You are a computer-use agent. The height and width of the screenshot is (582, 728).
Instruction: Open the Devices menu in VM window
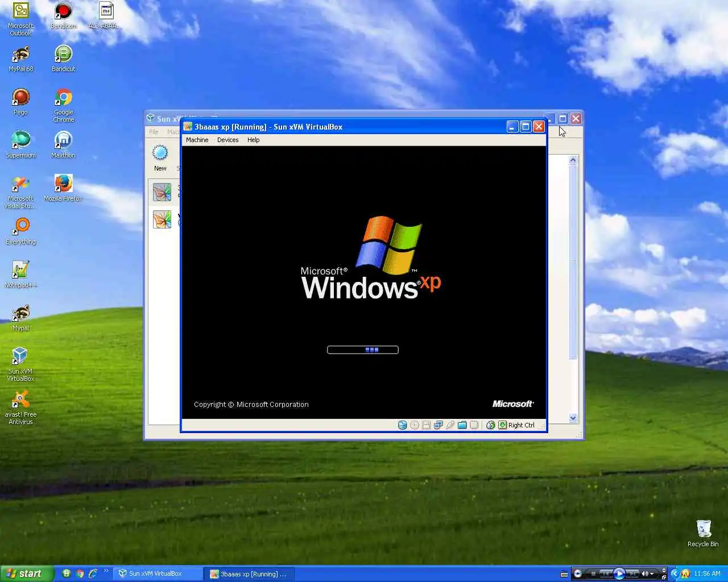tap(227, 140)
